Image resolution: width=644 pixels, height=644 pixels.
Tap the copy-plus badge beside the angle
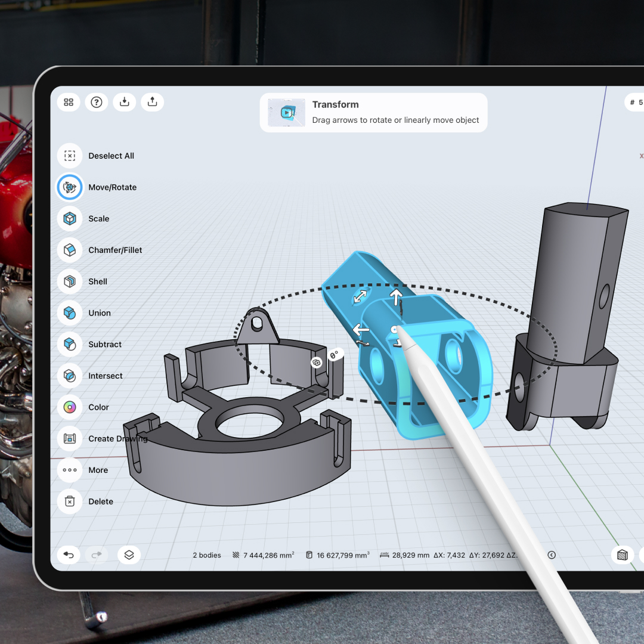point(317,363)
